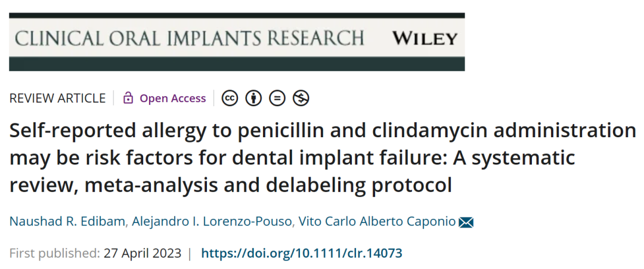The image size is (644, 269).
Task: Open the Wiley publisher logo
Action: (x=425, y=38)
